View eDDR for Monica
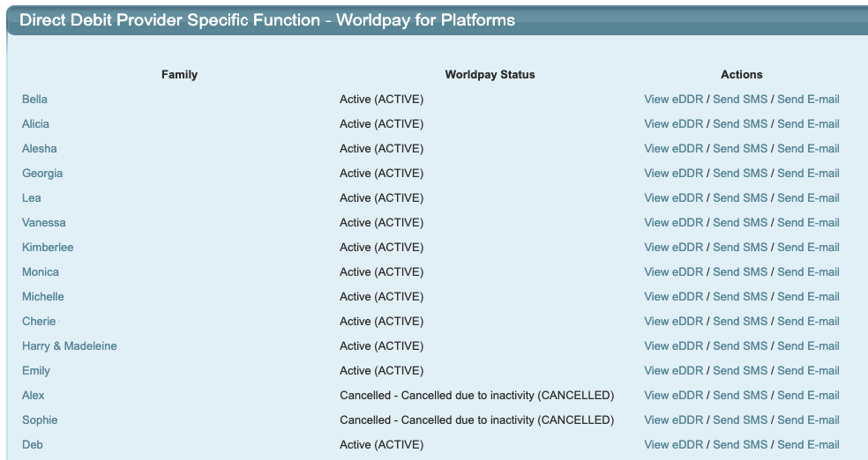The height and width of the screenshot is (460, 868). click(674, 272)
